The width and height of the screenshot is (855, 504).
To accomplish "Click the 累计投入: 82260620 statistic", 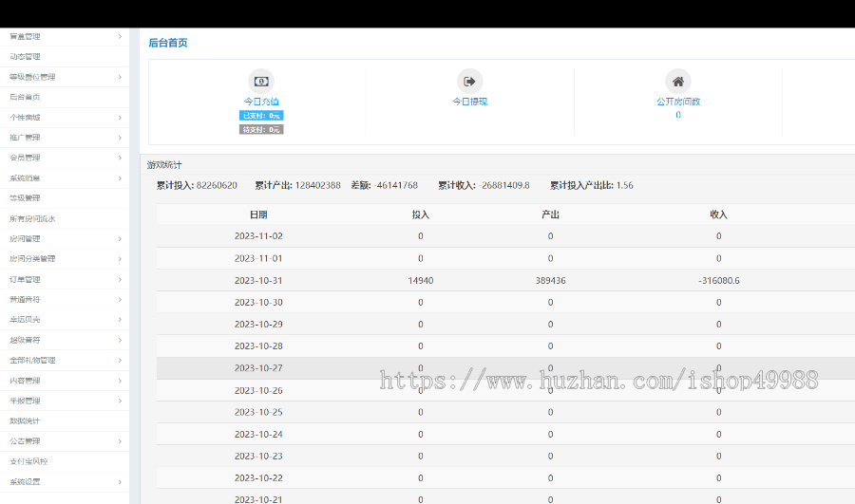I will pos(197,185).
